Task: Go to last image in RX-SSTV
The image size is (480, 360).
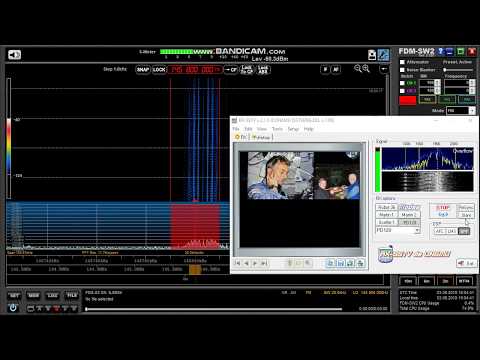Action: coord(264,263)
